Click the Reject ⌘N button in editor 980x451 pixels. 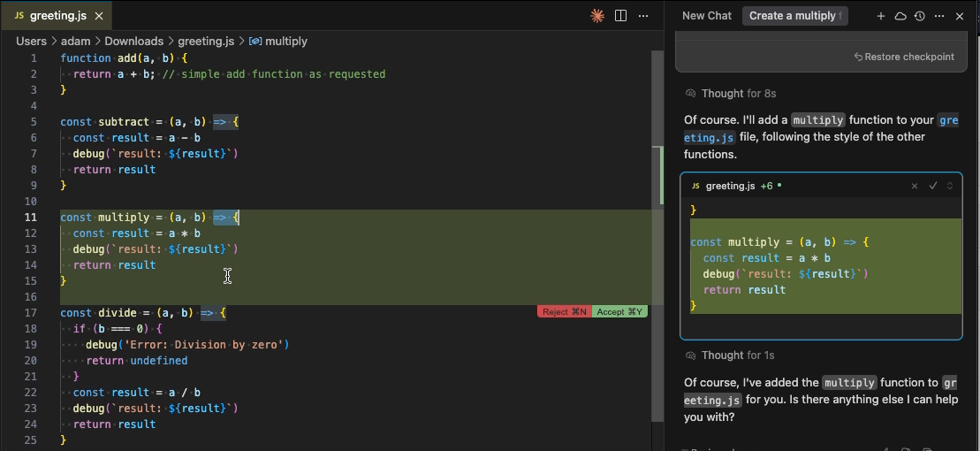coord(565,311)
